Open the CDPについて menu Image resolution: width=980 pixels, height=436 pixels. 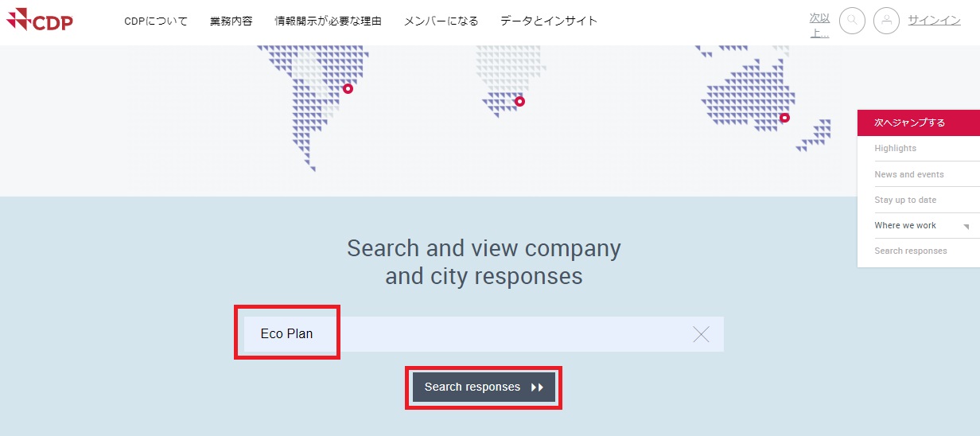pos(156,21)
